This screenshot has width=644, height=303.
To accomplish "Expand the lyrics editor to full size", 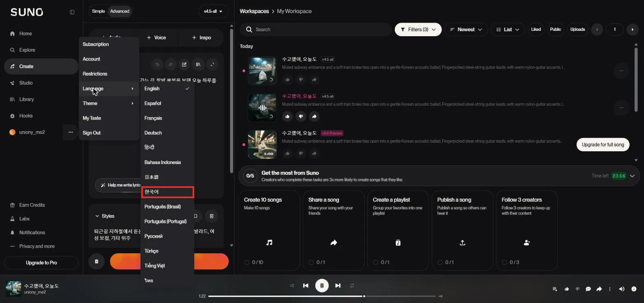I will (x=212, y=65).
